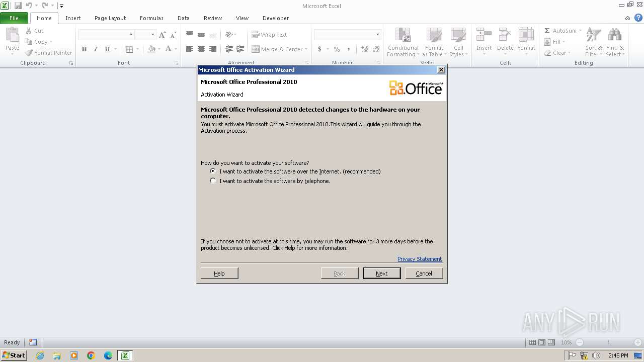The width and height of the screenshot is (644, 362).
Task: Click the Decrease Decimal icon
Action: (376, 49)
